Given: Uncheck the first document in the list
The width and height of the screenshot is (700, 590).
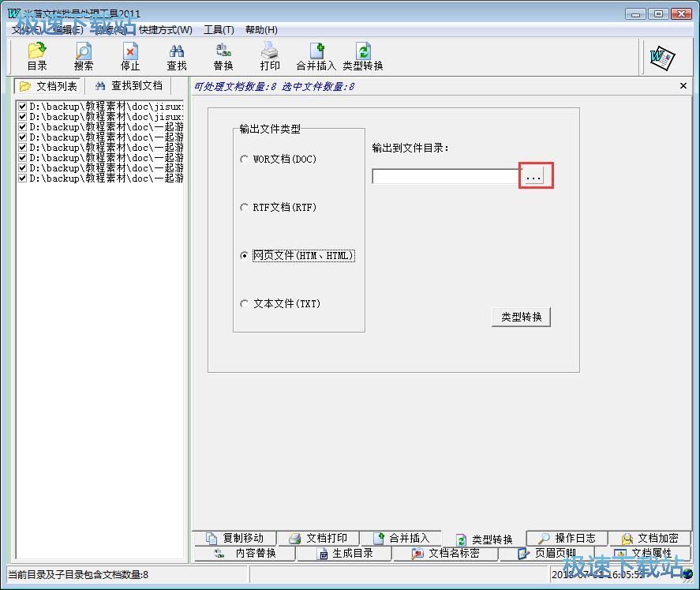Looking at the screenshot, I should [22, 106].
